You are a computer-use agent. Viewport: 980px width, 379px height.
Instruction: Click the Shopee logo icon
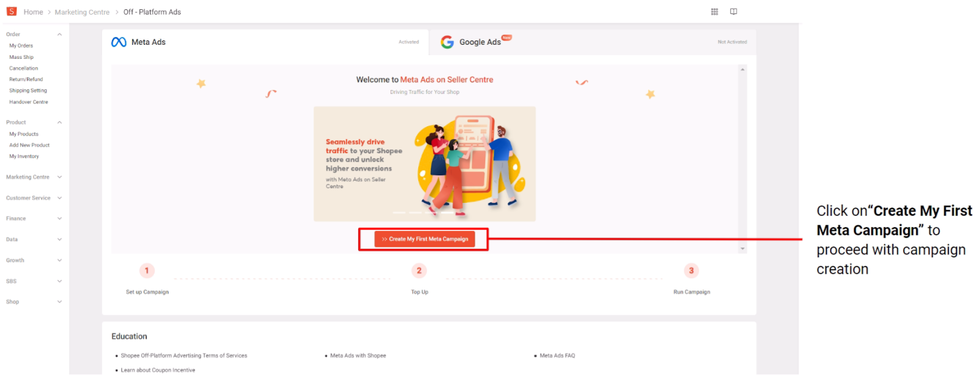coord(12,11)
